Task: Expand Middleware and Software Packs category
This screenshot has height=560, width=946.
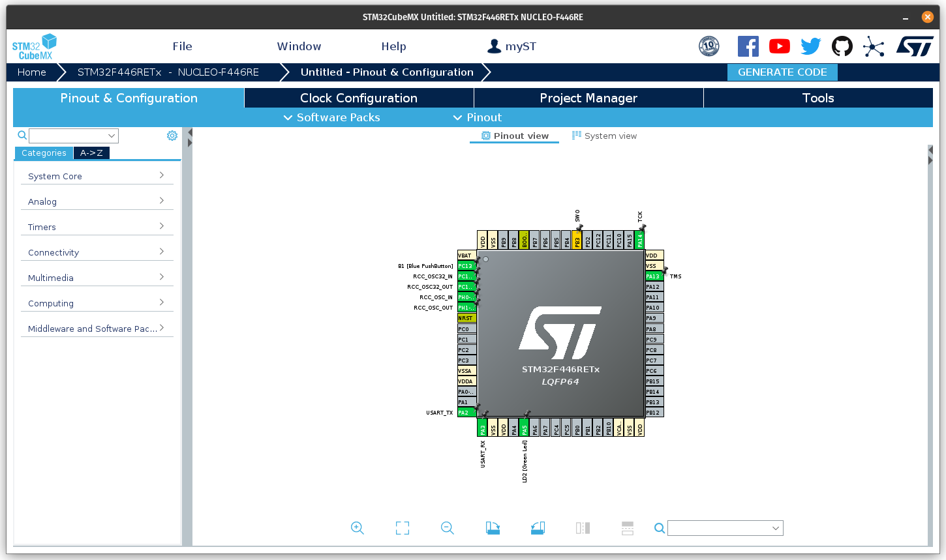Action: pyautogui.click(x=97, y=329)
